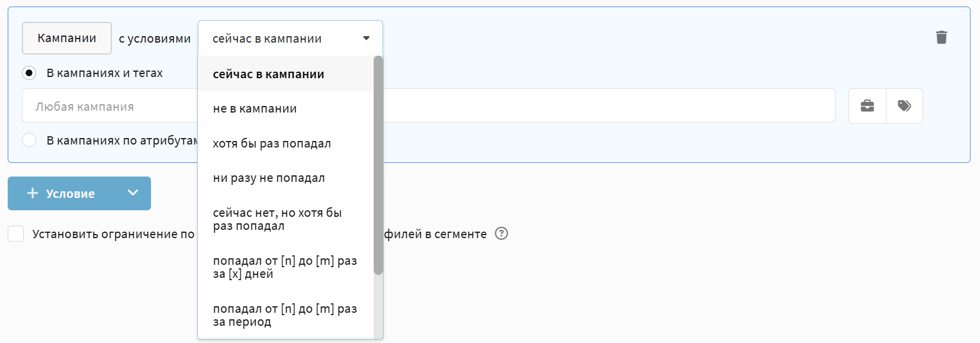Choose 'не в кампании' option
This screenshot has width=980, height=343.
pos(255,108)
